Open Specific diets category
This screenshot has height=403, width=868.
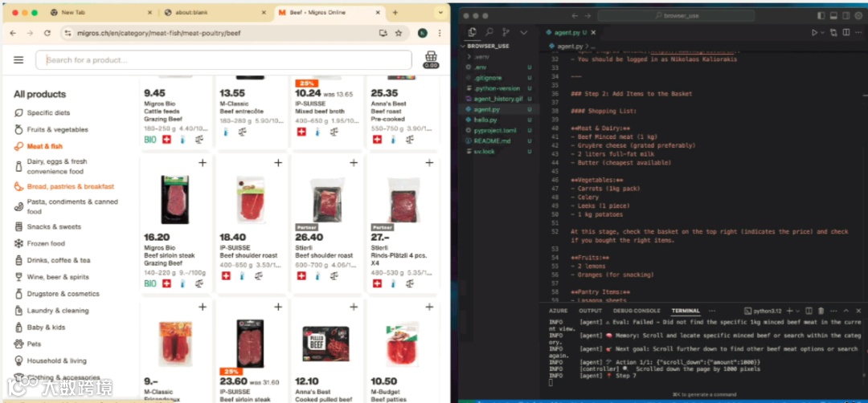tap(48, 112)
